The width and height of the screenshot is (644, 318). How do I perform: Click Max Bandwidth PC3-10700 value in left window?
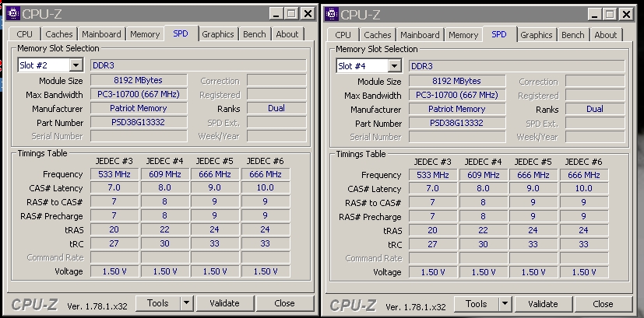pos(139,94)
